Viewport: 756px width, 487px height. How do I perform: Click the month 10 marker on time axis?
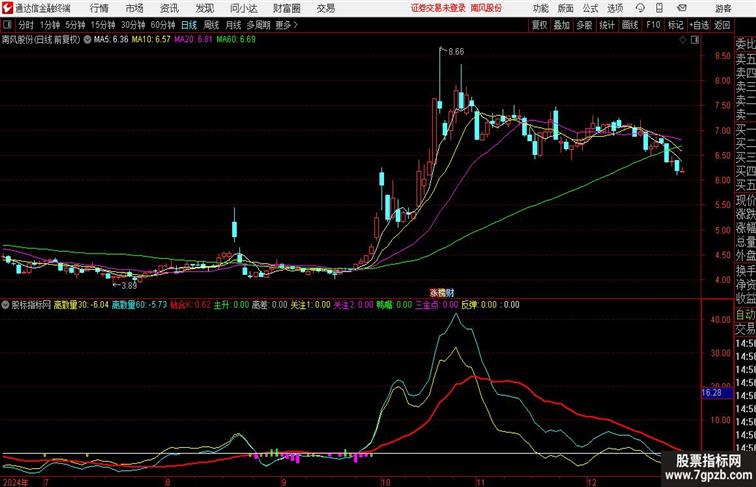385,482
